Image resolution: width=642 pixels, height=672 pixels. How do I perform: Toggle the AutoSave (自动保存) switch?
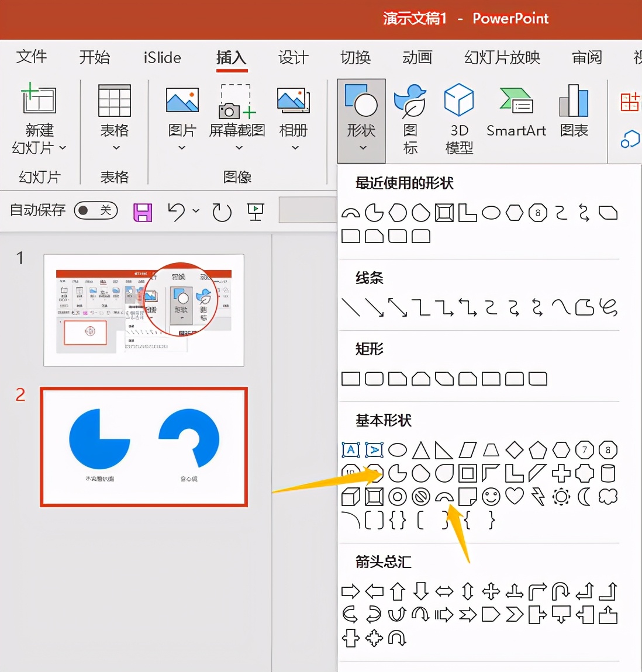point(96,211)
